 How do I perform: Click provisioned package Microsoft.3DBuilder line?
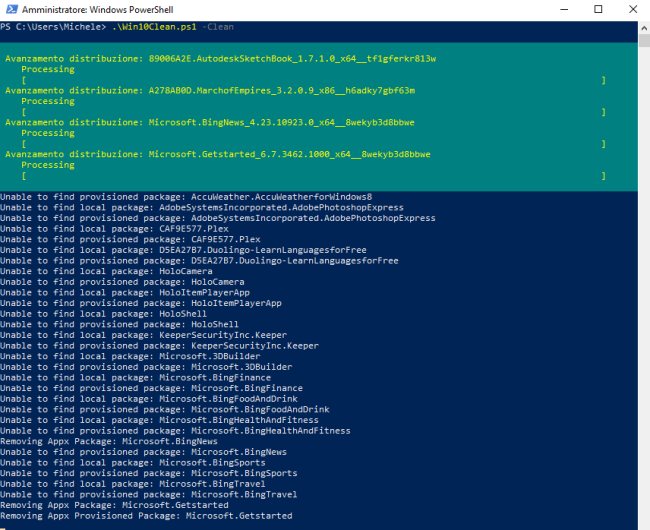coord(146,367)
